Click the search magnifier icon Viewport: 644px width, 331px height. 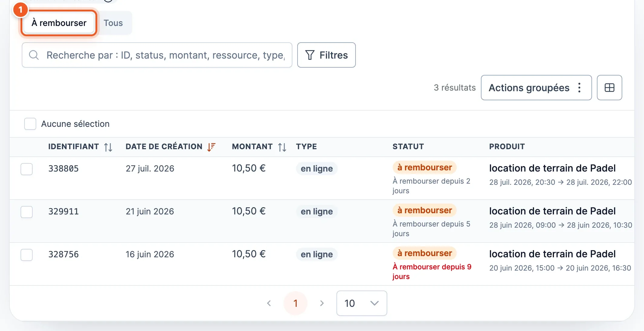click(34, 55)
